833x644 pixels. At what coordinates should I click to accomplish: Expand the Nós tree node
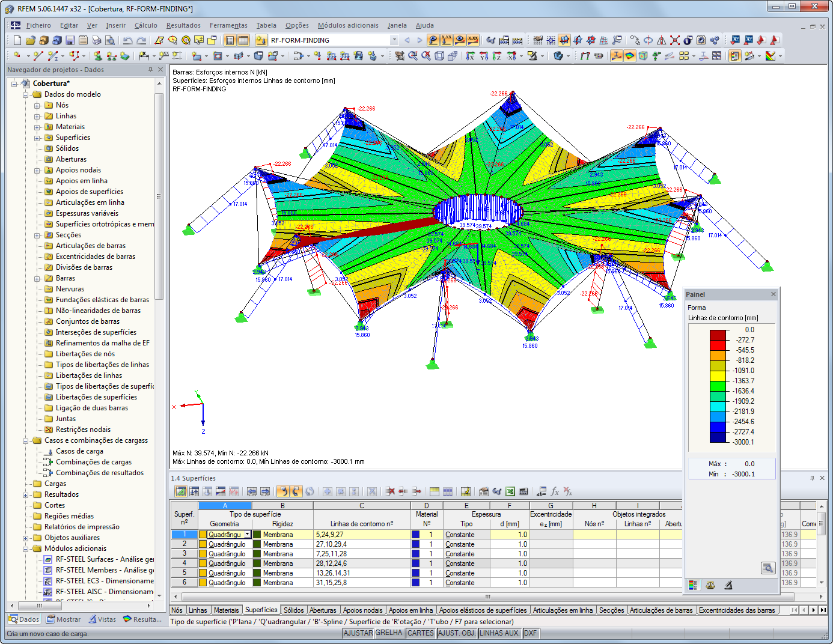tap(37, 106)
